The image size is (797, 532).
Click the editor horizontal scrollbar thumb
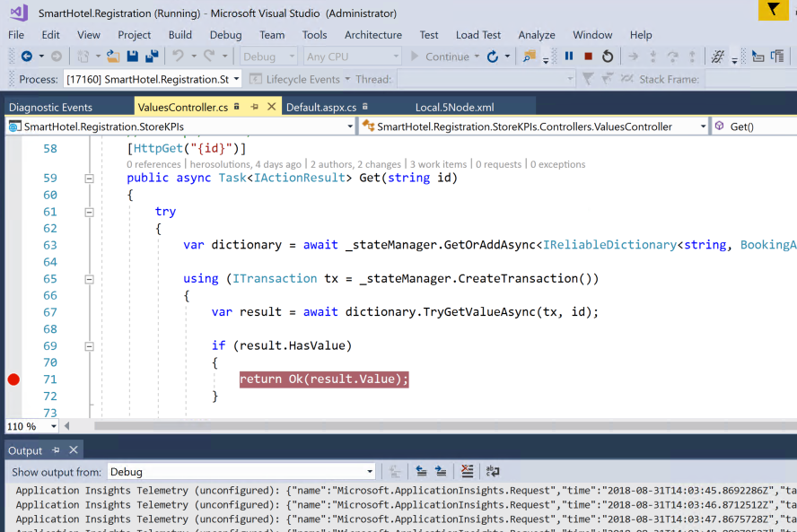click(x=445, y=426)
